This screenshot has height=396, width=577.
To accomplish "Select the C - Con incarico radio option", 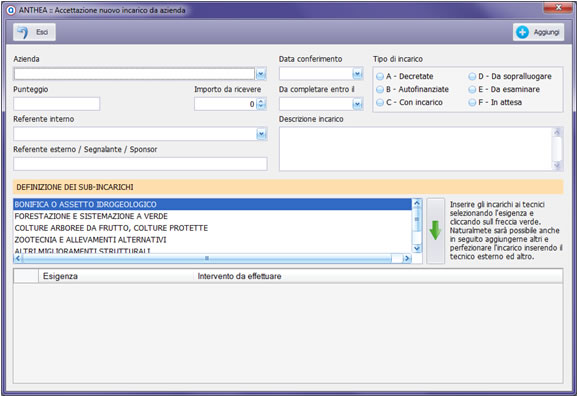I will [x=409, y=102].
